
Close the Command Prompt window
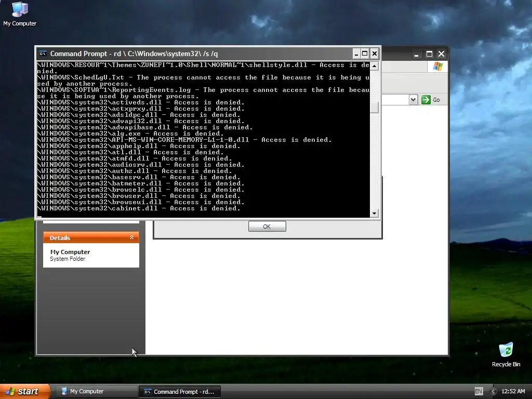[374, 54]
